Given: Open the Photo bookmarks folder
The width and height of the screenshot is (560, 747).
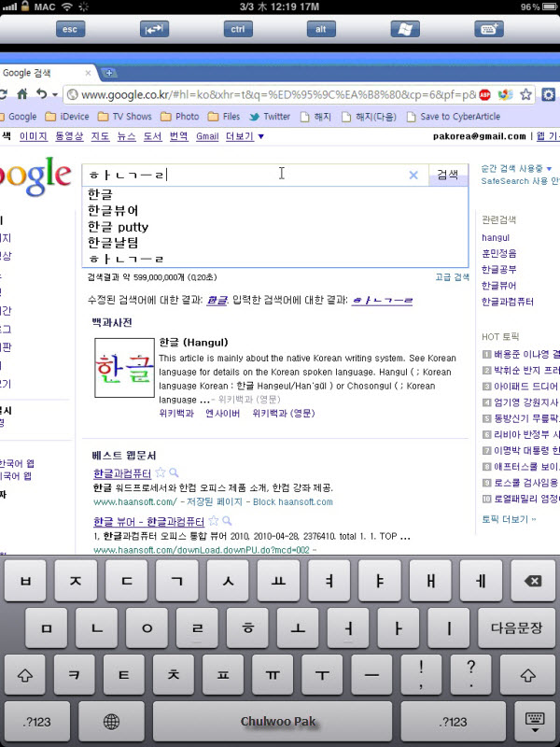Looking at the screenshot, I should 179,117.
